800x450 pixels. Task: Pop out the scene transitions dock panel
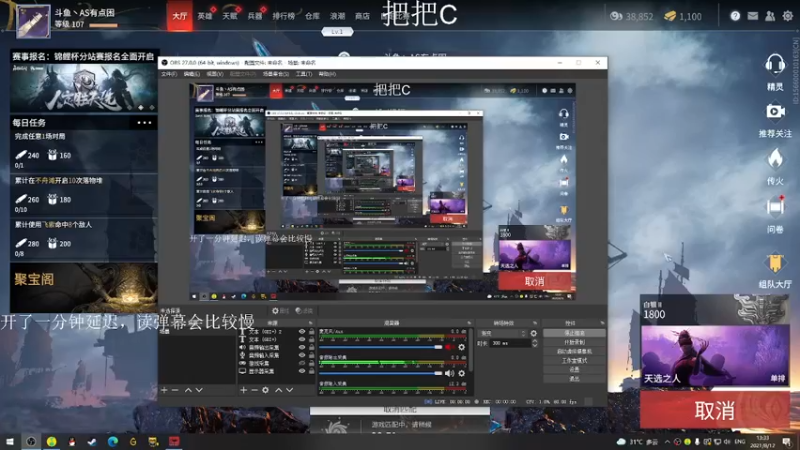(x=535, y=323)
